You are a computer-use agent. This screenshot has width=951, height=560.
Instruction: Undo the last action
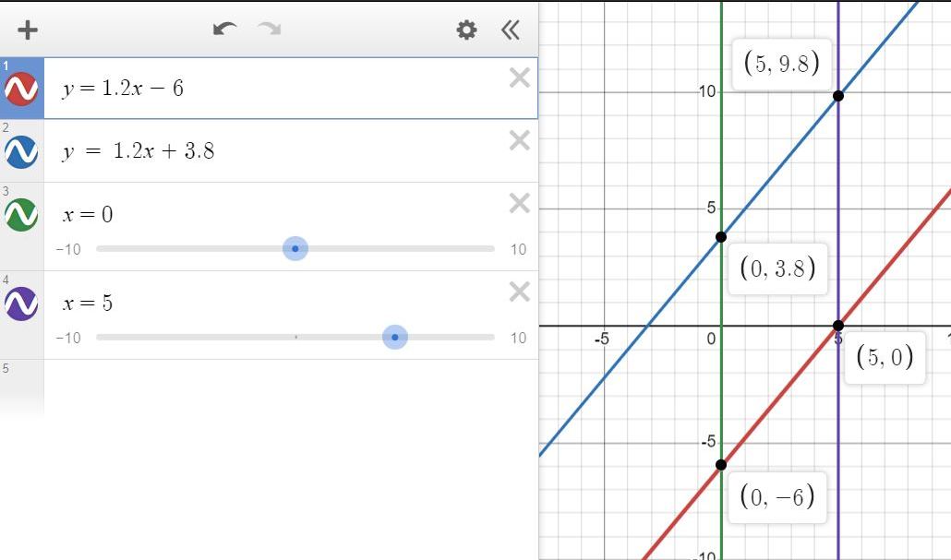(224, 30)
